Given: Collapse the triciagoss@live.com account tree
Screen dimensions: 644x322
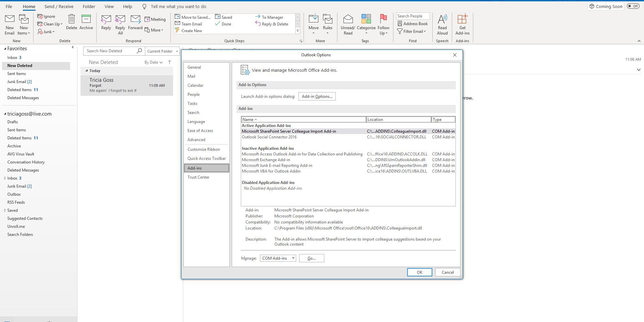Looking at the screenshot, I should pyautogui.click(x=5, y=114).
